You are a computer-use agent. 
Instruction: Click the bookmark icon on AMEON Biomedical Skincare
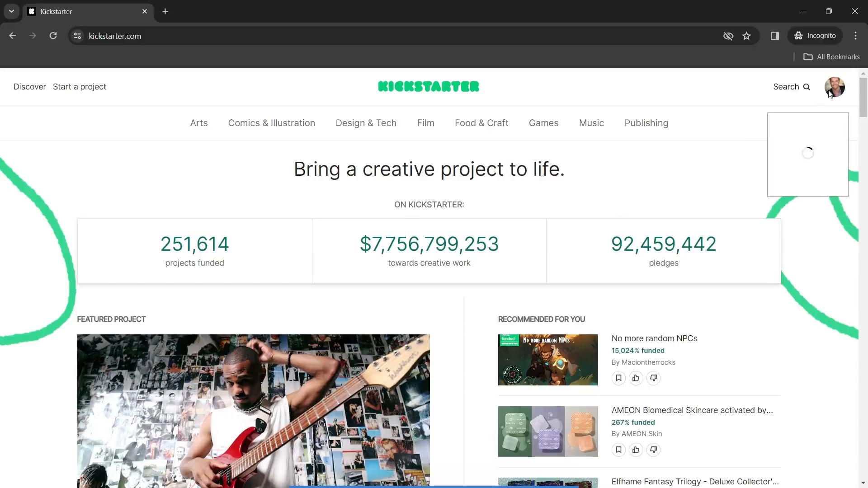click(619, 450)
